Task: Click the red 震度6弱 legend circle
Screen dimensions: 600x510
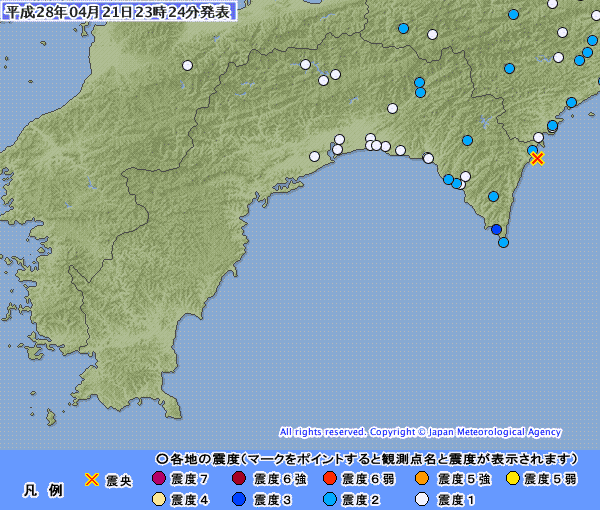Action: tap(329, 478)
